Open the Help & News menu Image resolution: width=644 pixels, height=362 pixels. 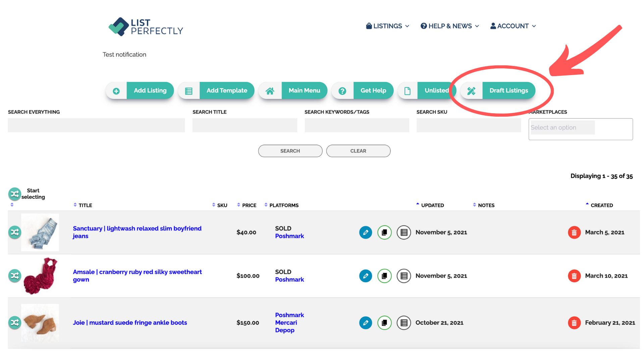click(449, 26)
